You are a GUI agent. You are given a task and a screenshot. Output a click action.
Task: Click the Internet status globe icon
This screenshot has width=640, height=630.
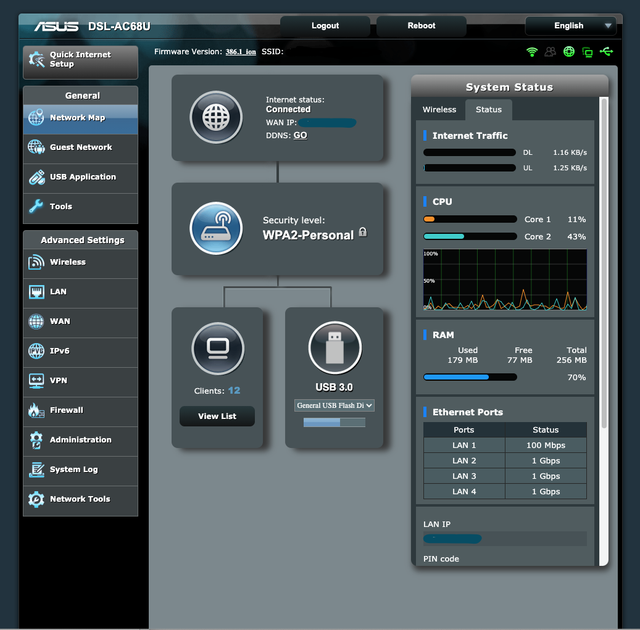click(x=216, y=117)
